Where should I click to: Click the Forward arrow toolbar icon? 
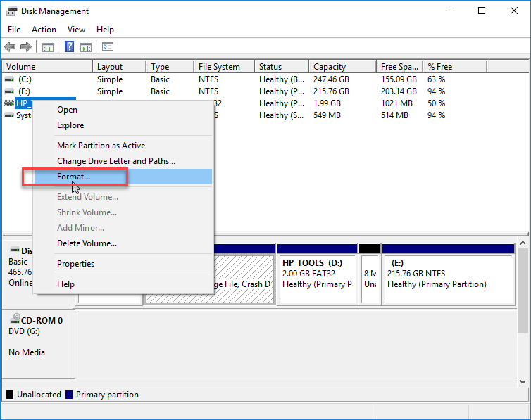pos(25,47)
